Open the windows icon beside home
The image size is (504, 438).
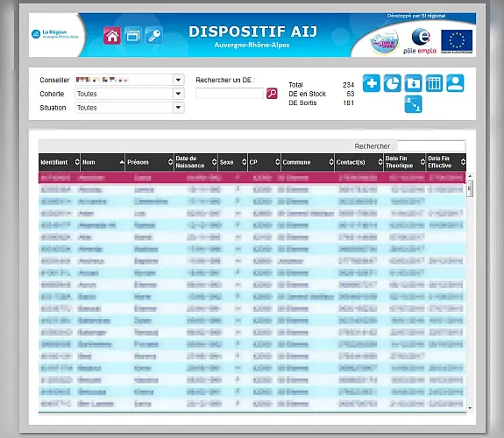(x=132, y=35)
